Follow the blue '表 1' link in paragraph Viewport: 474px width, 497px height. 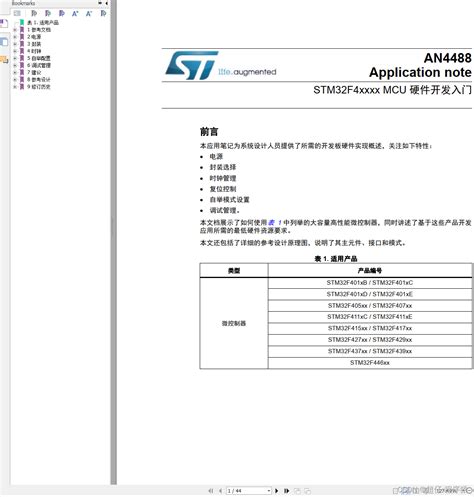[x=275, y=222]
